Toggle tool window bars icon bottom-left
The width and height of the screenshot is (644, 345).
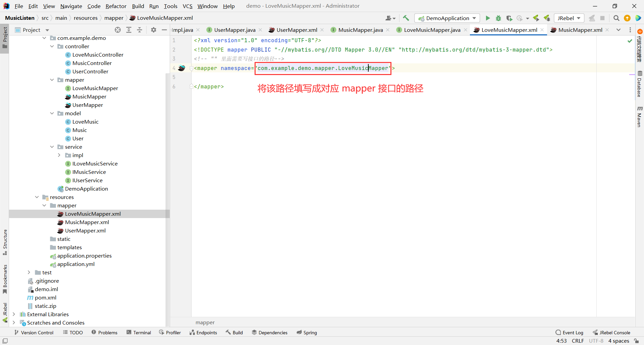(5, 341)
